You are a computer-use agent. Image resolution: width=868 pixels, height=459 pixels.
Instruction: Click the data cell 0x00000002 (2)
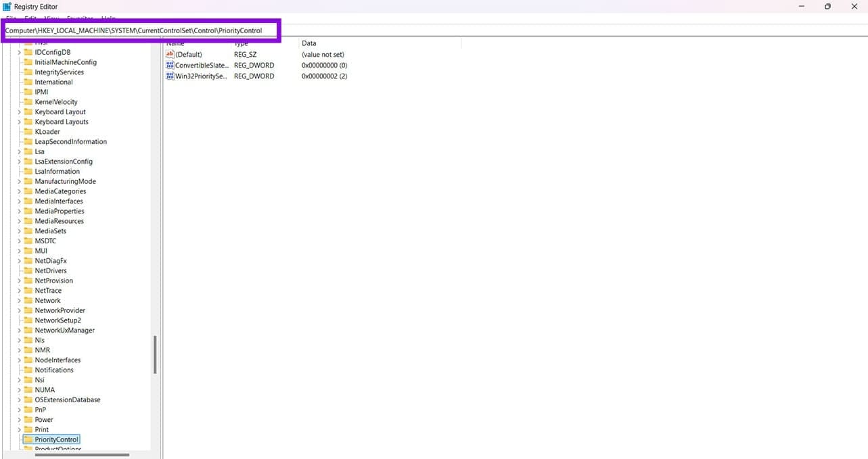click(x=325, y=76)
